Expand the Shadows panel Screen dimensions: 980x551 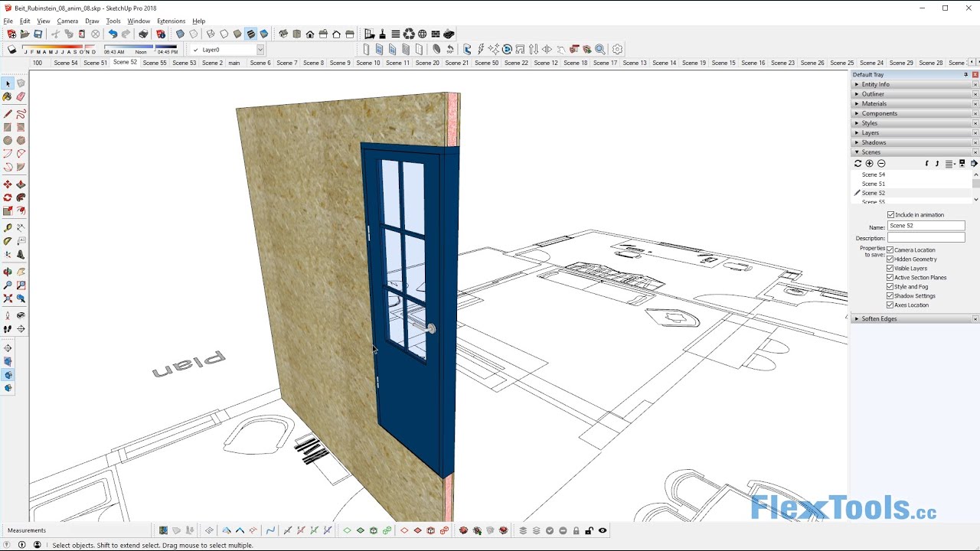pyautogui.click(x=914, y=142)
